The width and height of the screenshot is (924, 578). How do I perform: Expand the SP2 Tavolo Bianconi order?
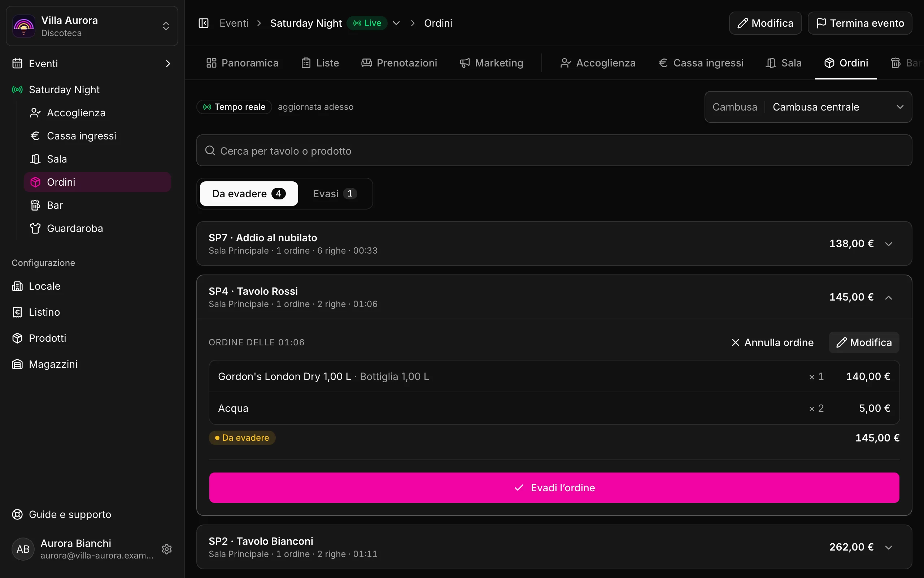(554, 547)
